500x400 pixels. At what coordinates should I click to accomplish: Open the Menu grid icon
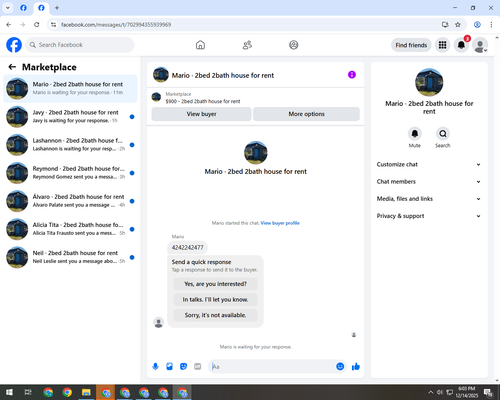(442, 45)
